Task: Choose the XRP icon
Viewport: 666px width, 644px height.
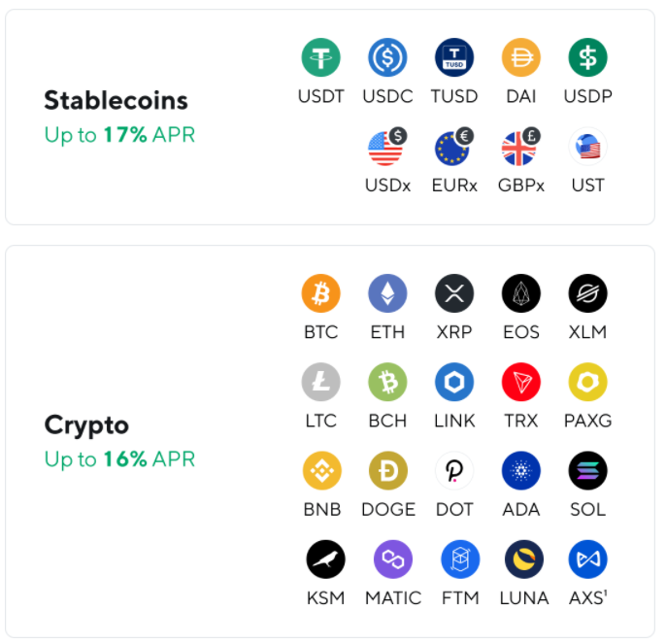Action: pyautogui.click(x=454, y=293)
